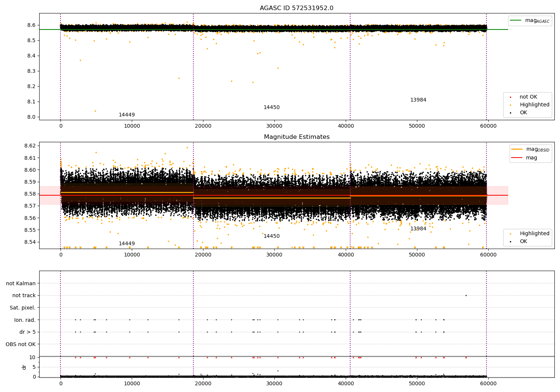Screen dimensions: 560x392
Task: Click y-axis tick 8.60 in middle plot
Action: tap(30, 170)
